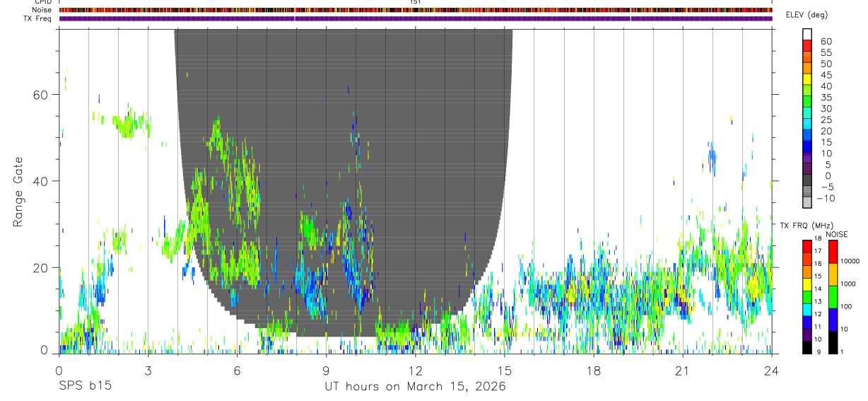Viewport: 868px width, 401px height.
Task: Click the CPID value '151' above the plot
Action: 415,2
